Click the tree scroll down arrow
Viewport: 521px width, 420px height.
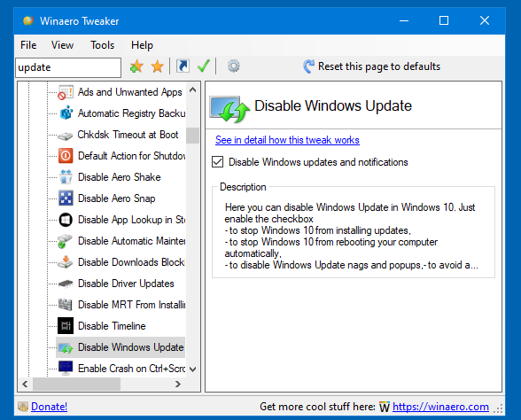pos(193,369)
